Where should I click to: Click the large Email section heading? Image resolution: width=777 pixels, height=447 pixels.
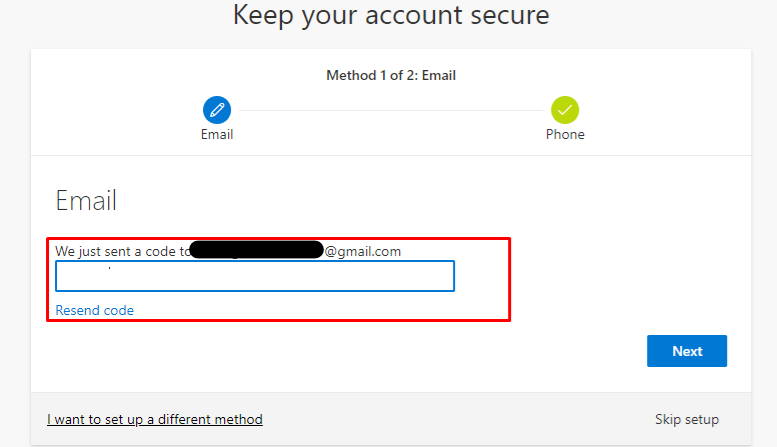click(86, 200)
